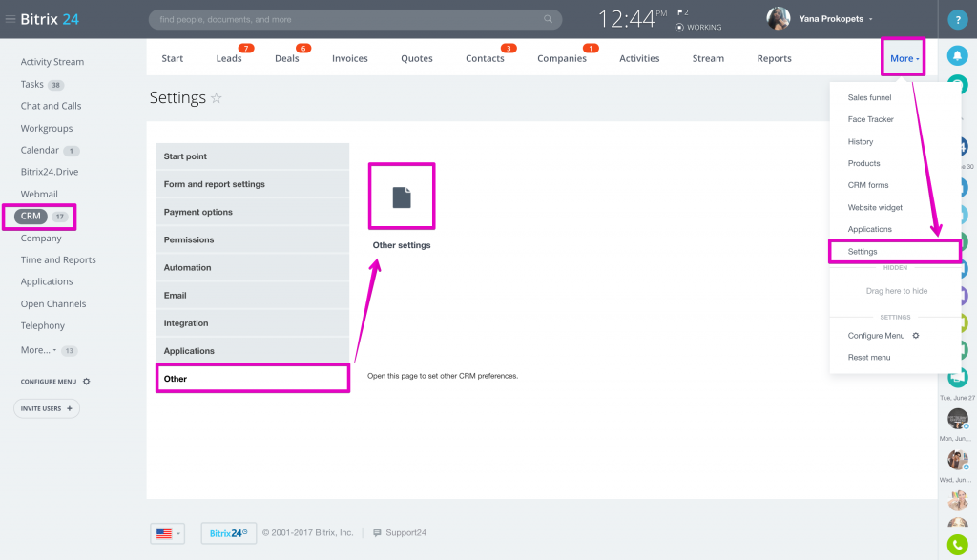Click the Bitrix24 footer button
The width and height of the screenshot is (977, 560).
pos(229,533)
